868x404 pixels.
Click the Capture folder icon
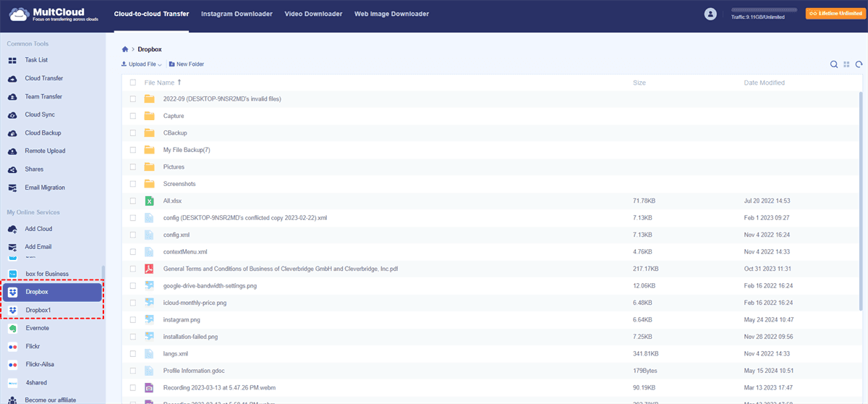click(149, 116)
